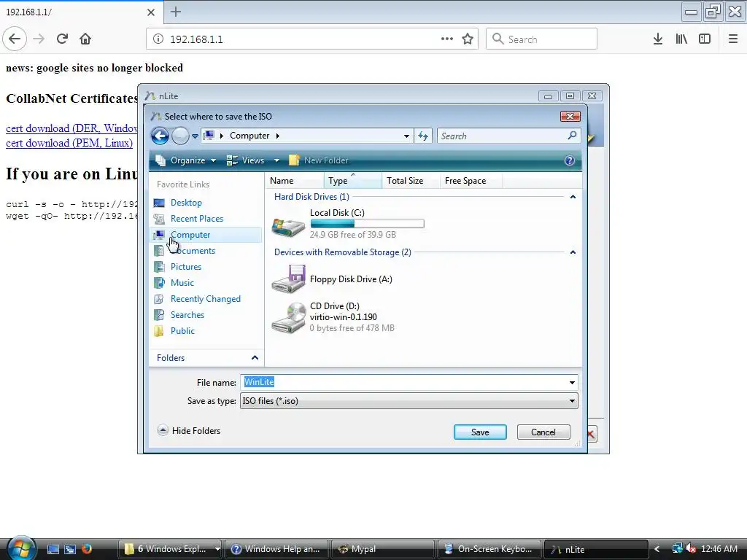Select Pictures in Favorite Links
The height and width of the screenshot is (560, 747).
[186, 267]
